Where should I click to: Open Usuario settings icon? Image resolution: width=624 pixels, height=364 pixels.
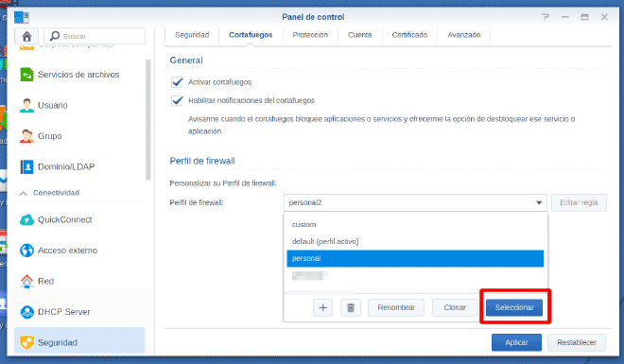(26, 105)
